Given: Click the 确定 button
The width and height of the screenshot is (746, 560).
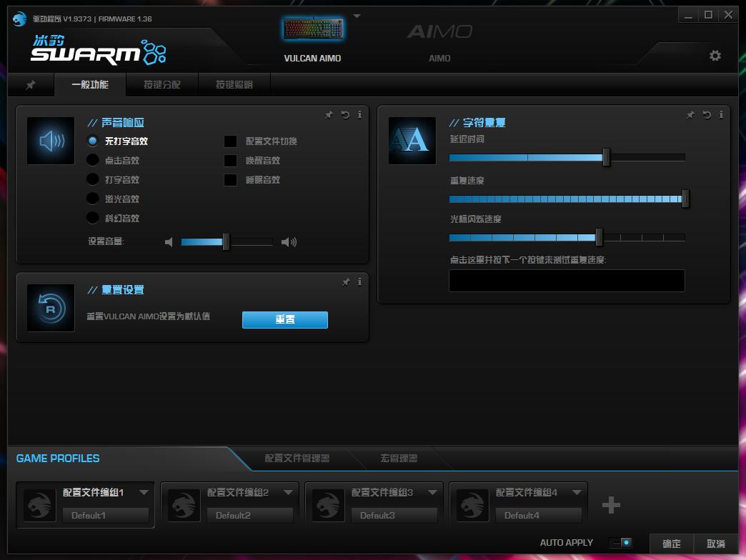Looking at the screenshot, I should pyautogui.click(x=671, y=544).
